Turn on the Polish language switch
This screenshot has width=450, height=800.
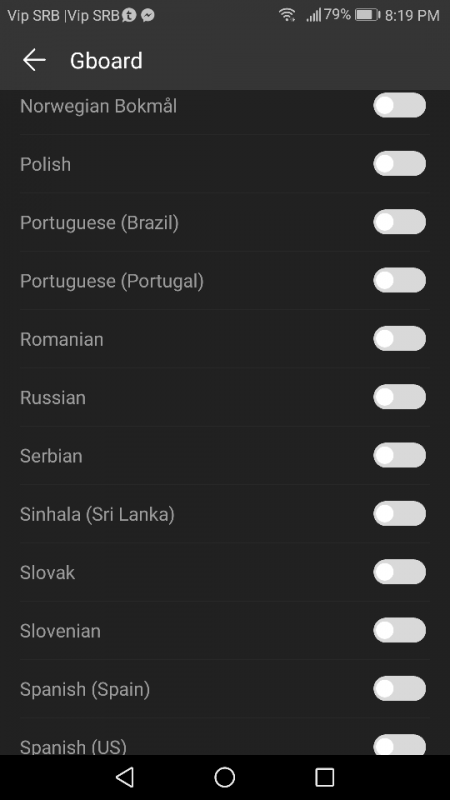point(399,164)
